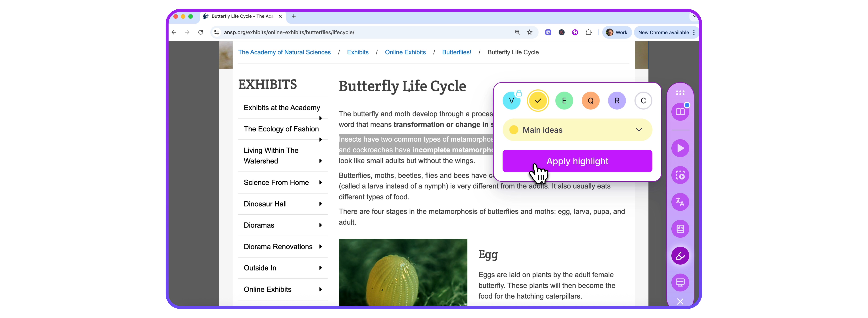Screen dimensions: 868x318
Task: Go back with browser back arrow
Action: [x=174, y=32]
